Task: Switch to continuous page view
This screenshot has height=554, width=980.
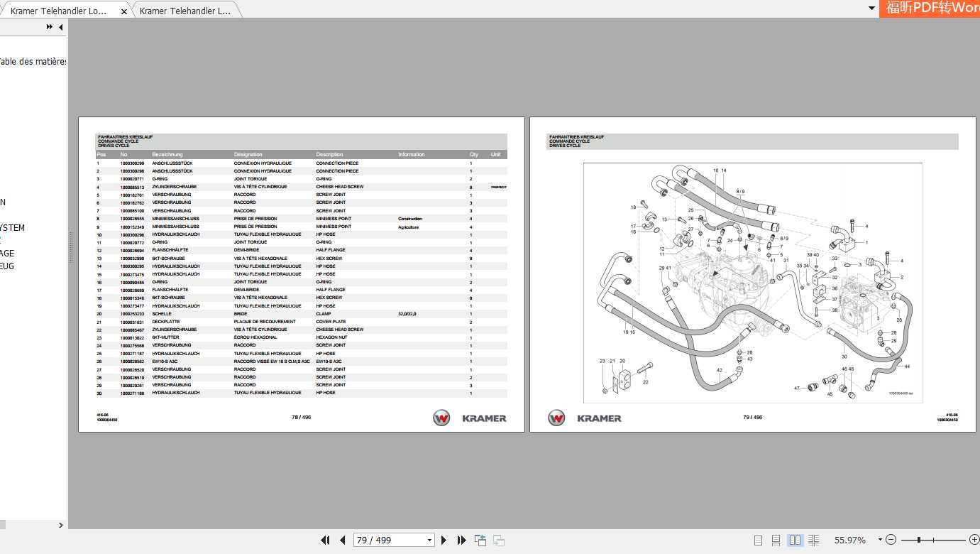Action: click(x=776, y=541)
